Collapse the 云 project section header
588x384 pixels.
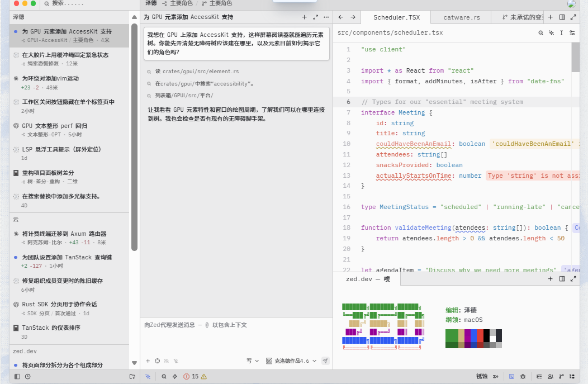point(69,219)
